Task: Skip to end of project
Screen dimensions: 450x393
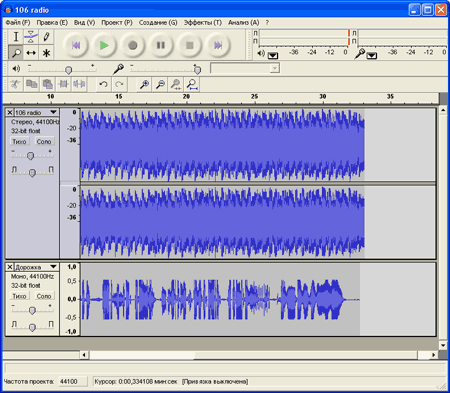Action: (x=218, y=45)
